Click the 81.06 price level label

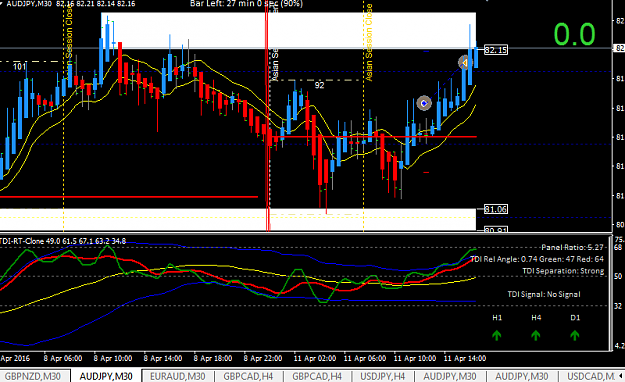coord(495,209)
